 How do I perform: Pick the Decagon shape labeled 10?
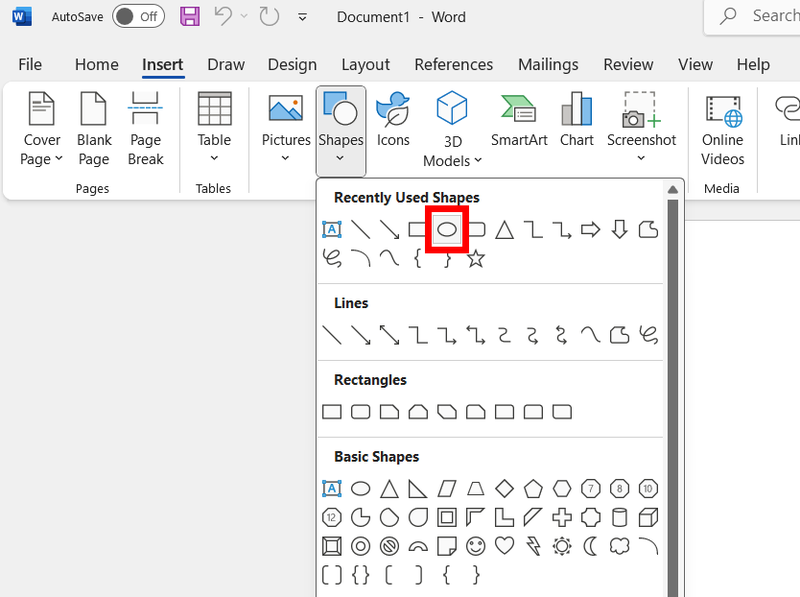[648, 489]
